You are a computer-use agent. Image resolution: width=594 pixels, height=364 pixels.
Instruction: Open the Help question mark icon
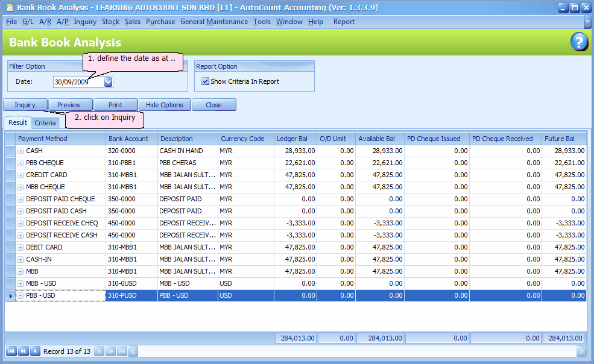(x=579, y=42)
